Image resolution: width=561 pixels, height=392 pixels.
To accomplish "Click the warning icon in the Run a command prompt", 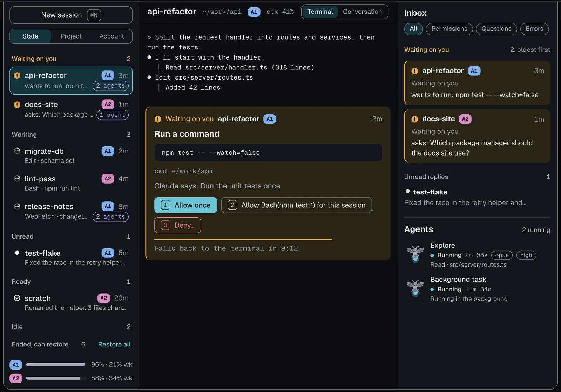I will pos(158,119).
